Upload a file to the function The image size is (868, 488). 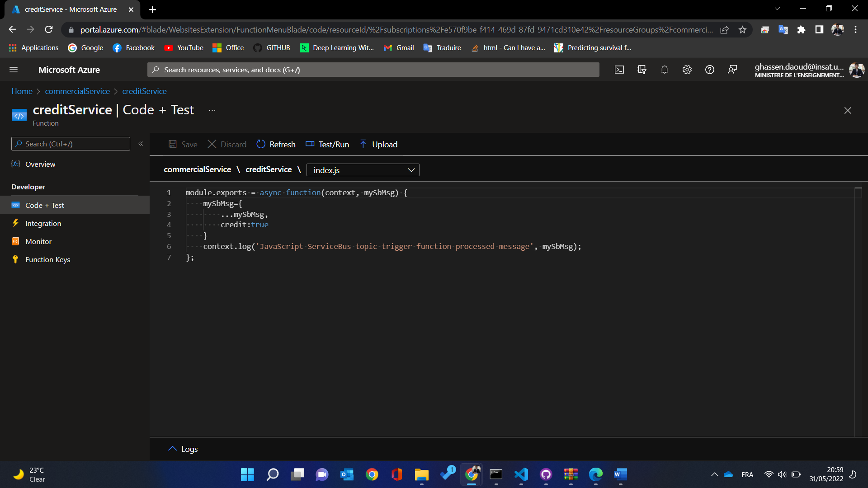tap(379, 144)
